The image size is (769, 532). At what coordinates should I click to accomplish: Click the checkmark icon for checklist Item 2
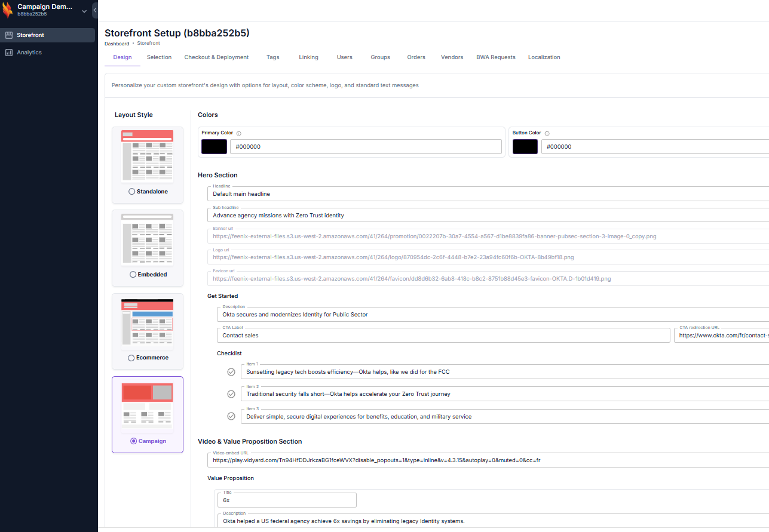coord(231,394)
